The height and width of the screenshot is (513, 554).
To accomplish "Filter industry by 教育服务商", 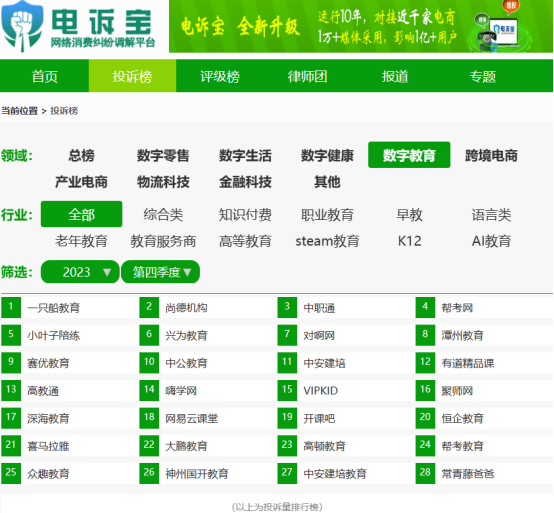I will pyautogui.click(x=163, y=241).
